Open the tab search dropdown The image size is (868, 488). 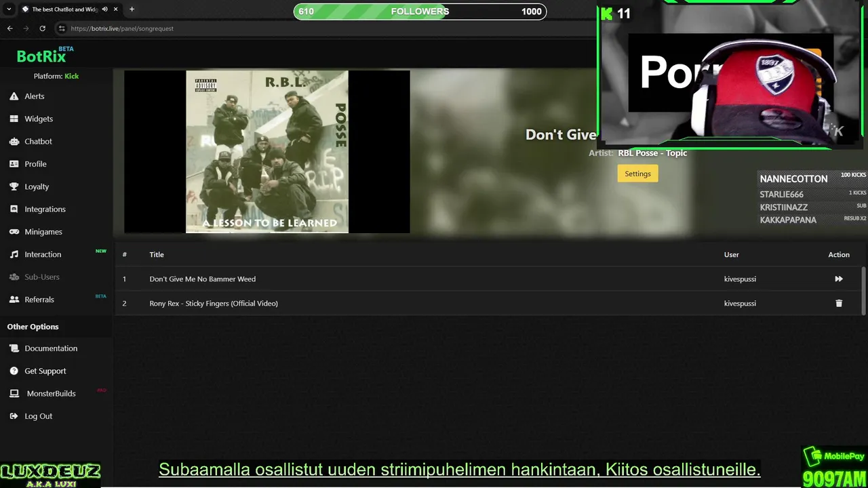tap(9, 9)
